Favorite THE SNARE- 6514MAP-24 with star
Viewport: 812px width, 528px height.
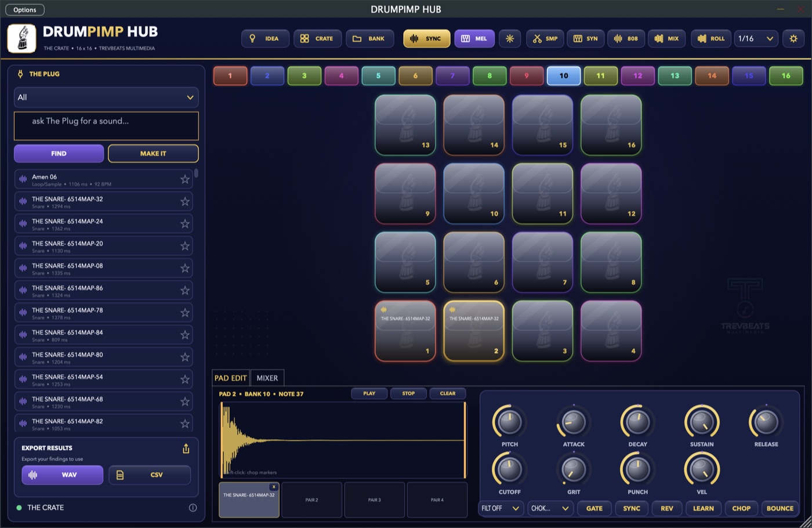185,224
